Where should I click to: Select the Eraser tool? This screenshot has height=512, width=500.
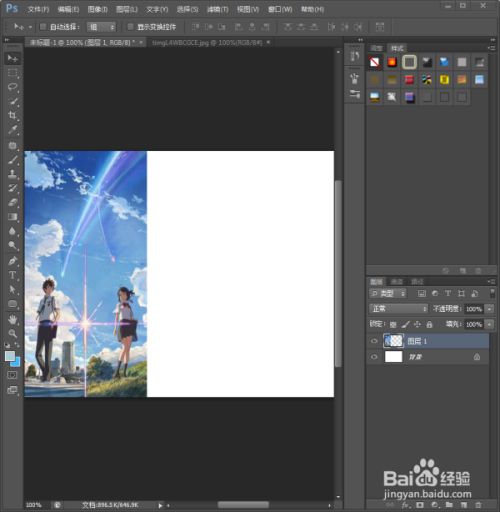tap(12, 202)
